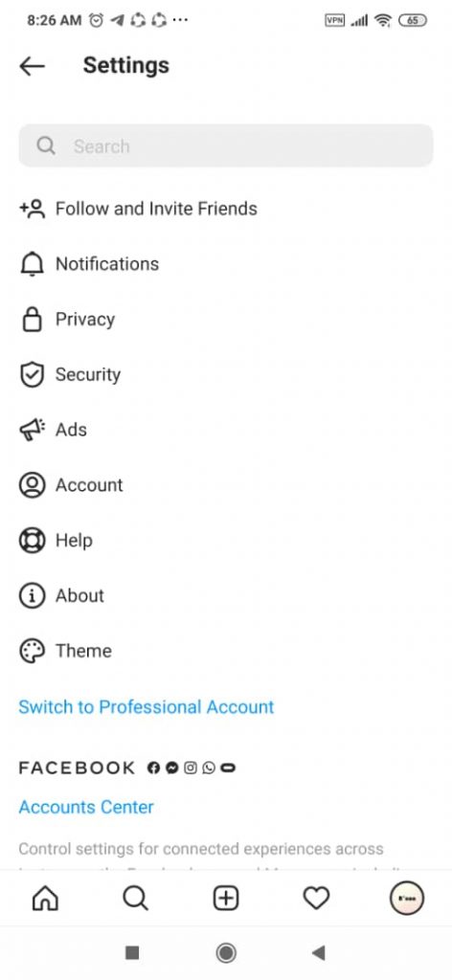Viewport: 452px width, 980px height.
Task: Tap the profile avatar in bottom bar
Action: click(407, 899)
